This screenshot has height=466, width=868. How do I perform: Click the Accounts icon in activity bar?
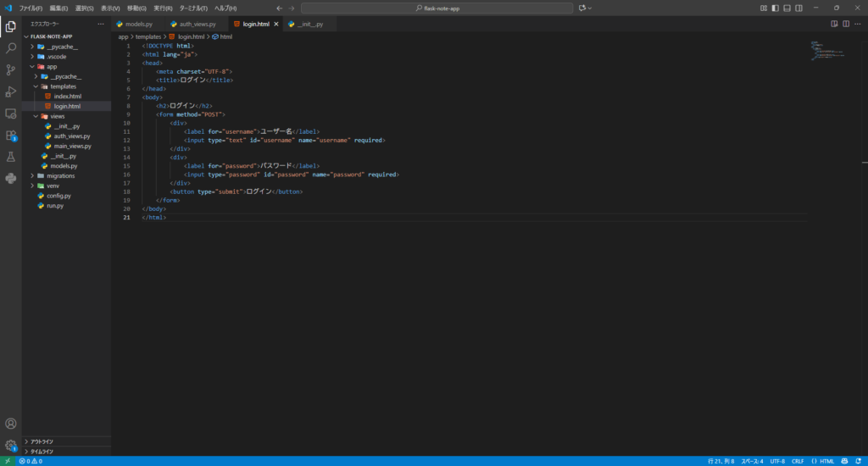[x=11, y=423]
